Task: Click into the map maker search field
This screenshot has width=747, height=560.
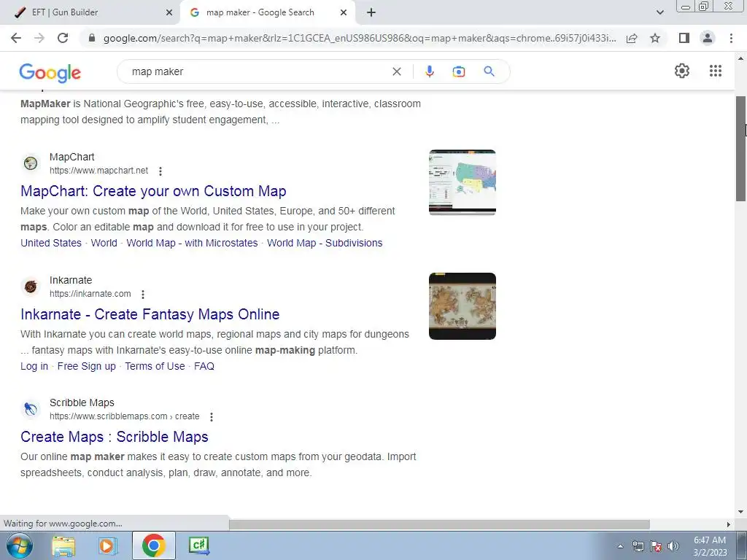Action: pyautogui.click(x=258, y=71)
